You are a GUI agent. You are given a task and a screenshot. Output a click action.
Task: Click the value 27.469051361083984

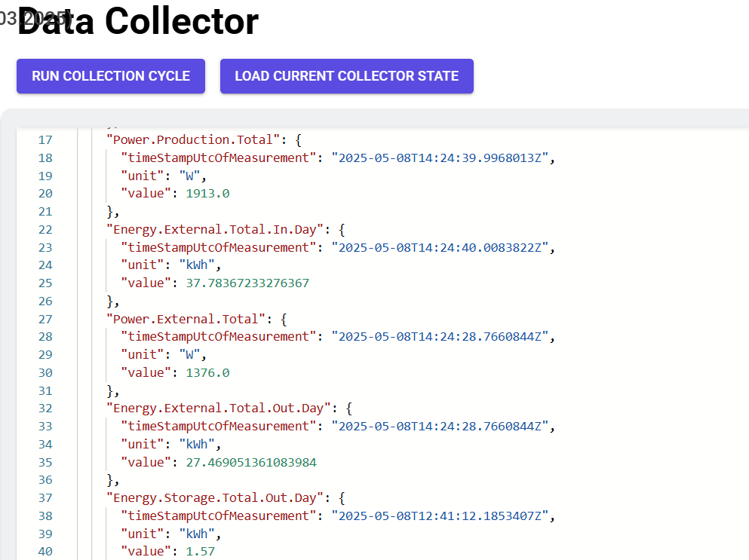(251, 462)
